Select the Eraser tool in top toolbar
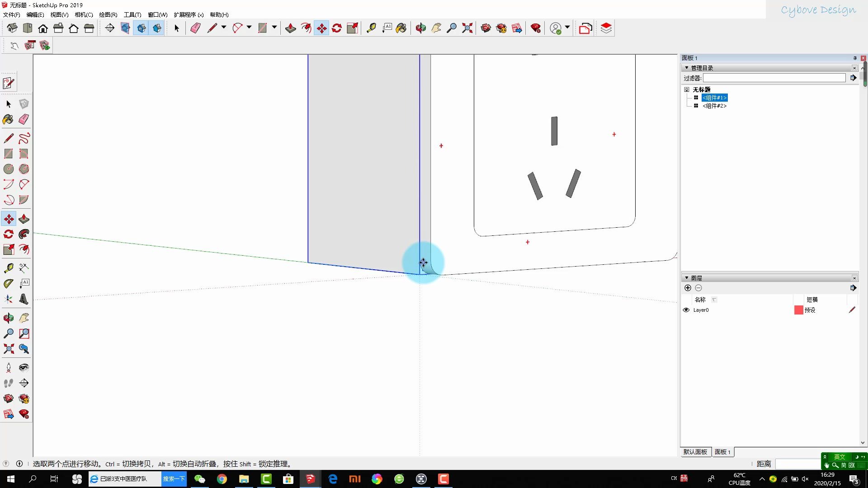 195,28
